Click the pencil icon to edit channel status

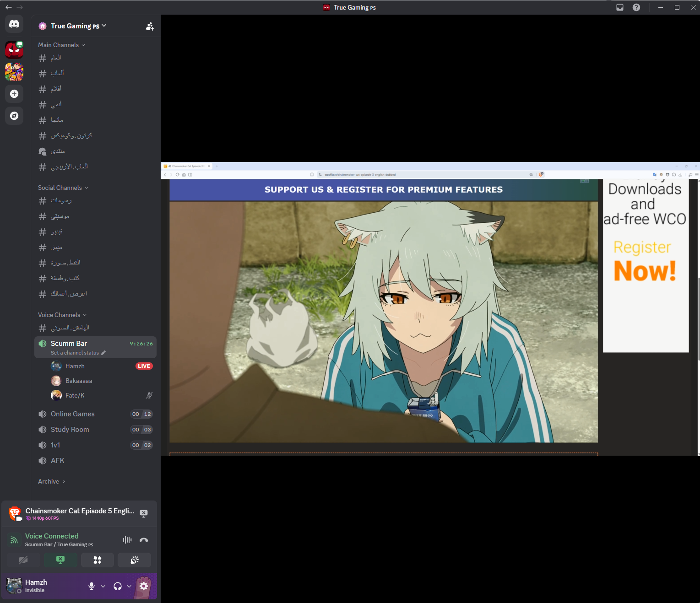103,353
